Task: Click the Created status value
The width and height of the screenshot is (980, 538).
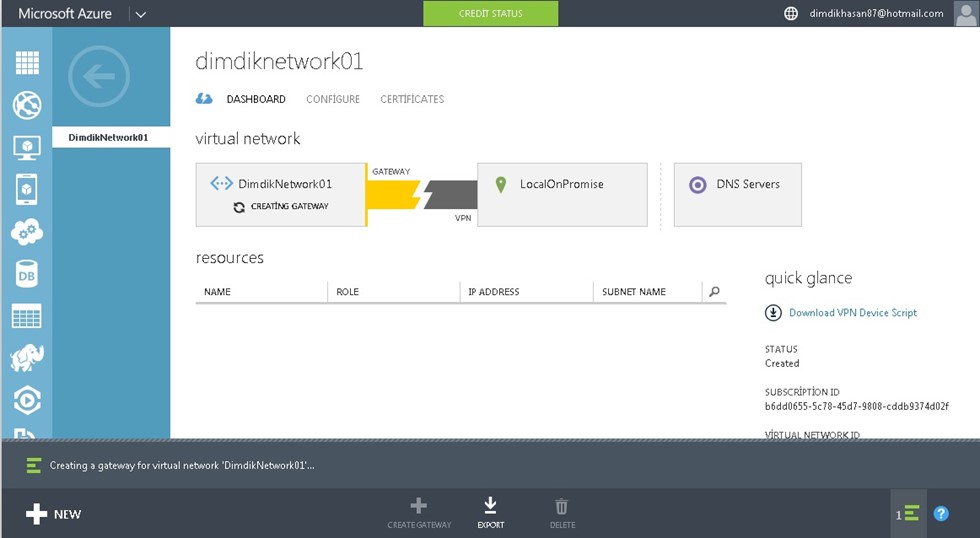Action: tap(782, 363)
